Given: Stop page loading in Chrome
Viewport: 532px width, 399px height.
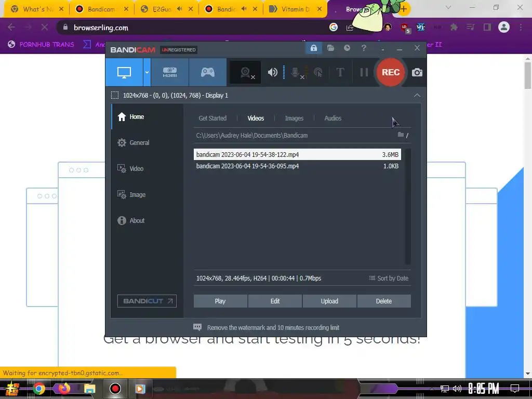Looking at the screenshot, I should point(45,27).
